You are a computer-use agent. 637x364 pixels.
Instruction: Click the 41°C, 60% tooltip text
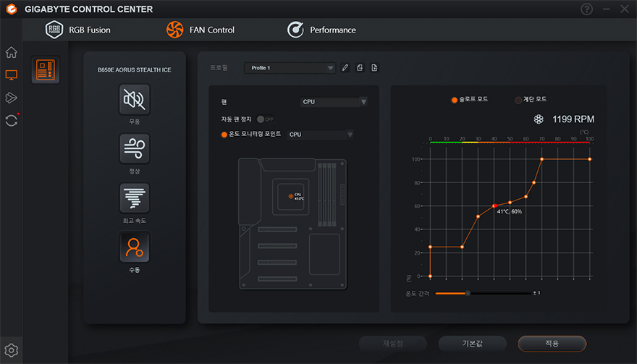pos(510,211)
